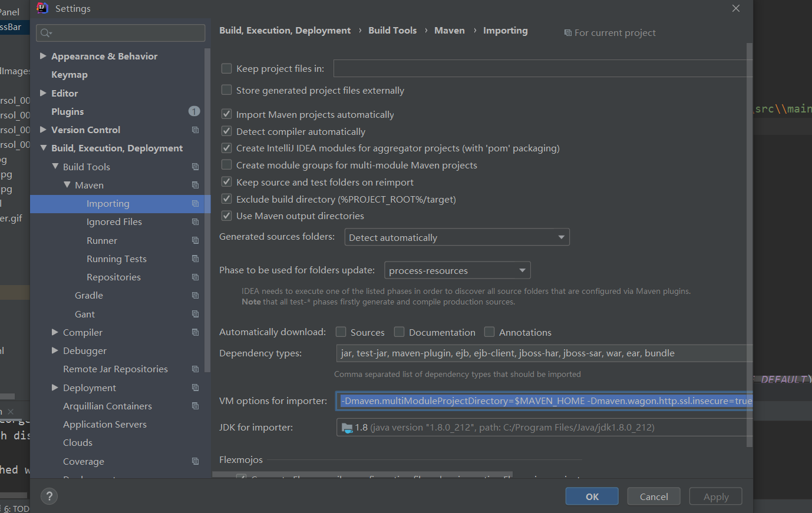The width and height of the screenshot is (812, 513).
Task: Enable 'Keep project files in' checkbox
Action: (226, 68)
